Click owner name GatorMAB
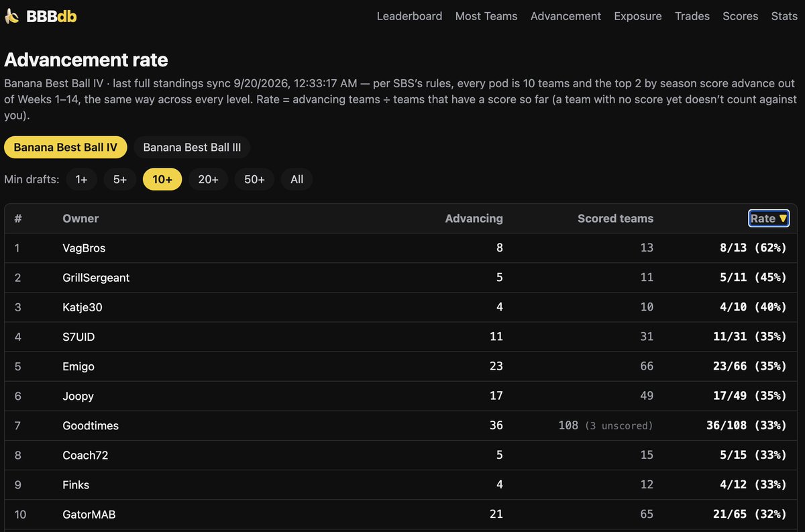This screenshot has width=805, height=532. [89, 515]
